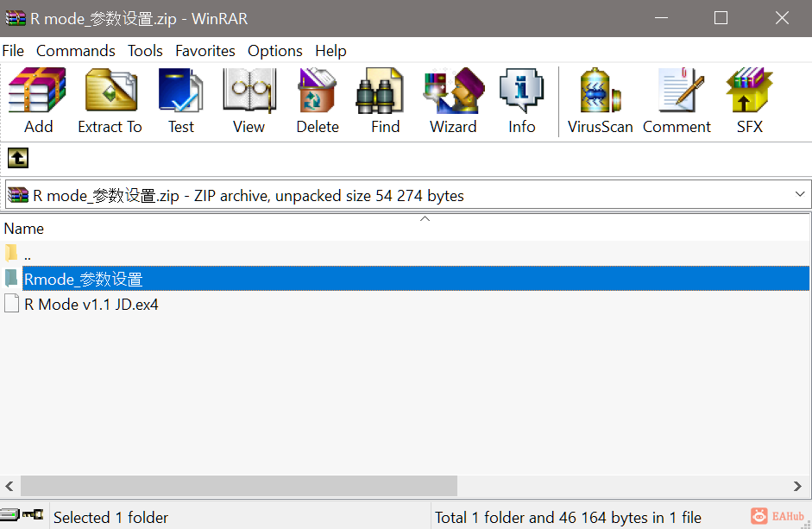The width and height of the screenshot is (812, 529).
Task: Open the Favorites menu
Action: coord(205,51)
